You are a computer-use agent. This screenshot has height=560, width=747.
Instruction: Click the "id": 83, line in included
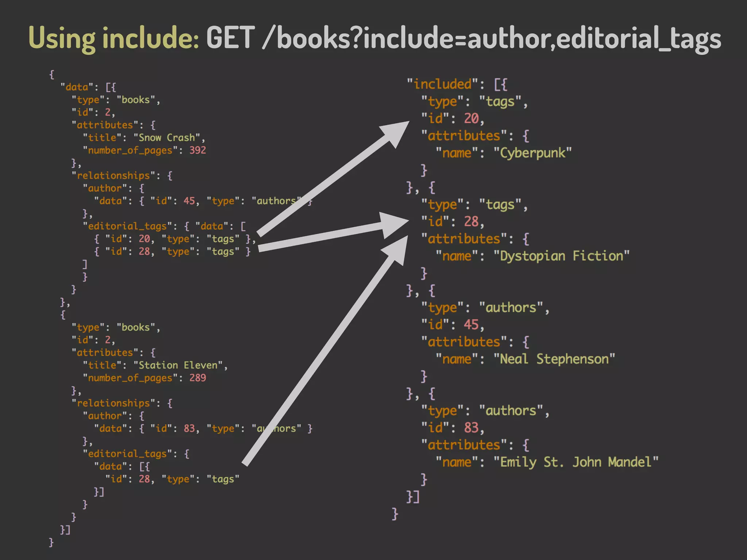(x=453, y=428)
